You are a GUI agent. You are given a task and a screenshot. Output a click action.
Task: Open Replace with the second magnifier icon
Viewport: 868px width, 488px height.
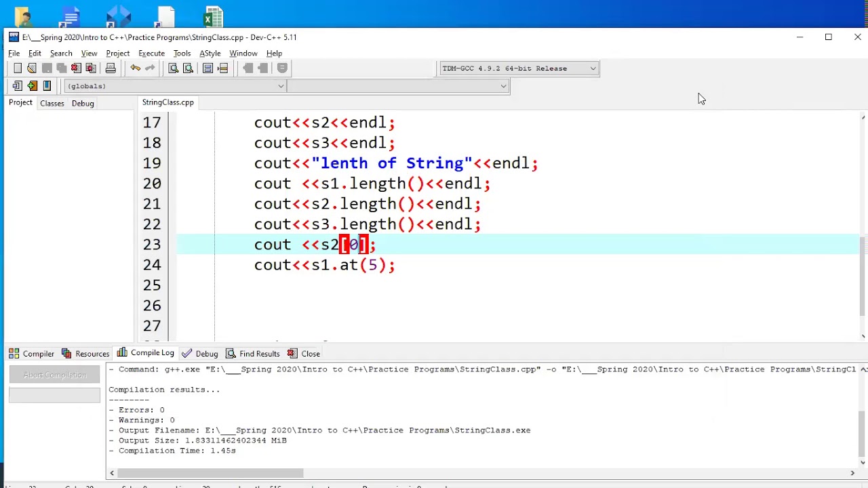189,68
